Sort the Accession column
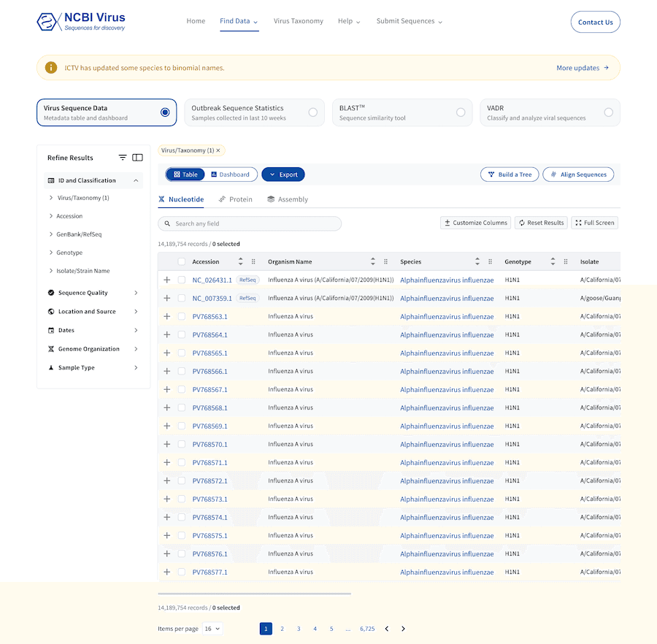The width and height of the screenshot is (657, 644). (x=240, y=261)
